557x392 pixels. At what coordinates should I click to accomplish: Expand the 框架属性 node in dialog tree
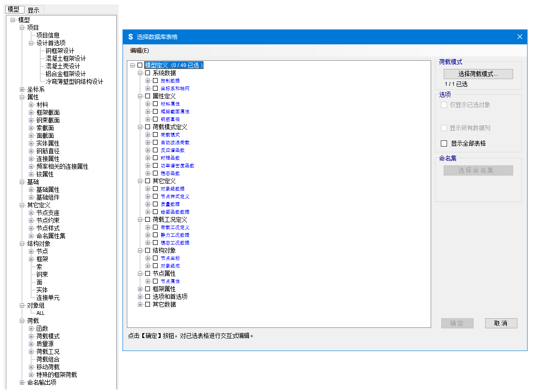point(140,289)
